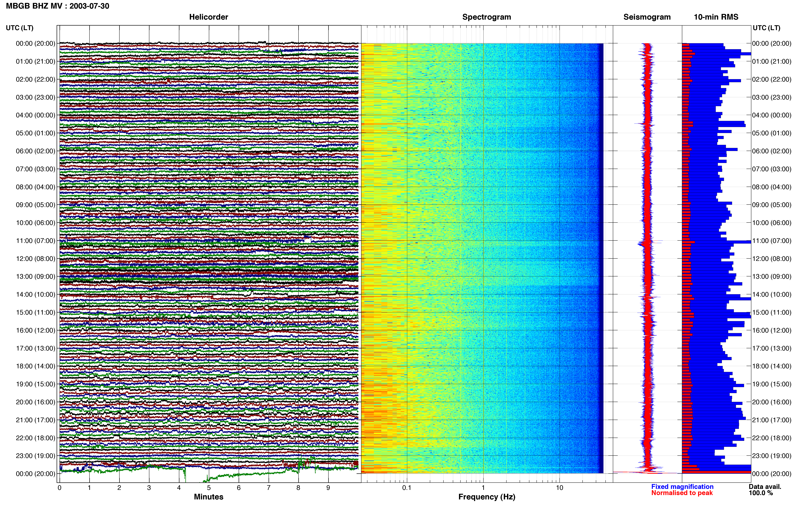Click "23:00 (19:00)" on the RMS time axis
The height and width of the screenshot is (508, 812).
[772, 456]
